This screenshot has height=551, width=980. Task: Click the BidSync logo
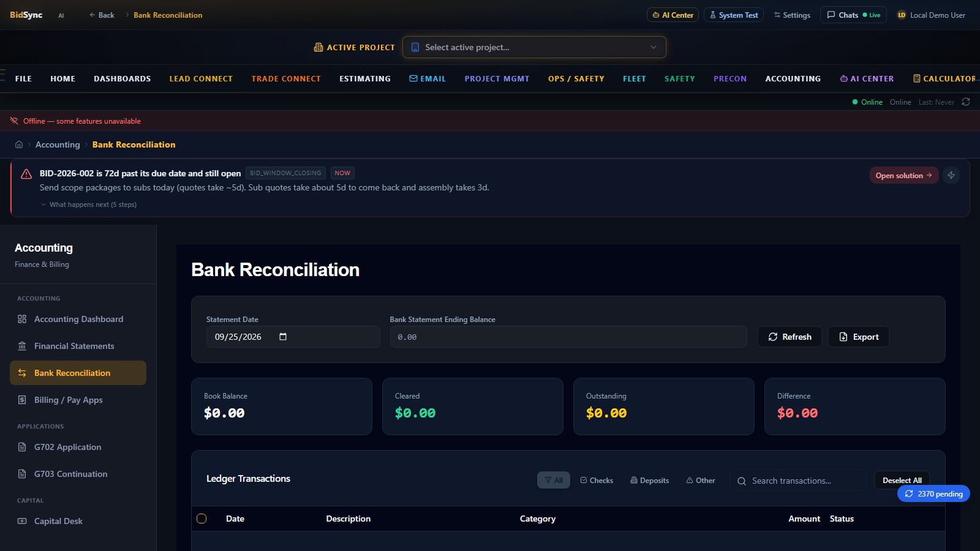pos(26,15)
